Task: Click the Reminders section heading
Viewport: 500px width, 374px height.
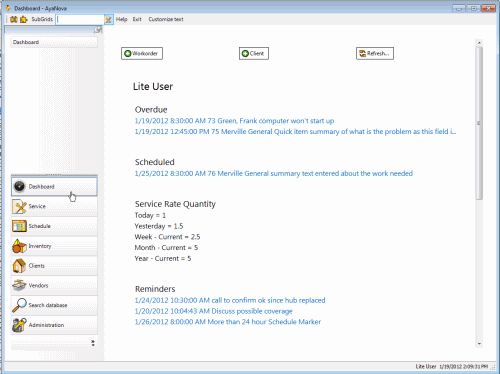Action: (155, 289)
